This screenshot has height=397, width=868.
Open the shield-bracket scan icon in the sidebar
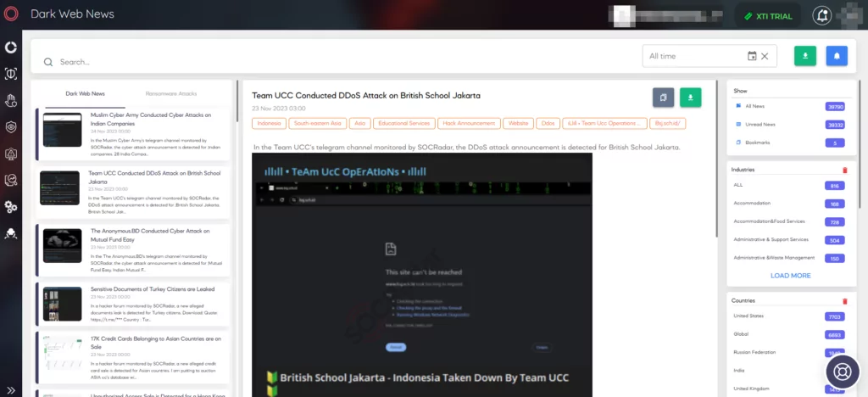click(x=10, y=74)
